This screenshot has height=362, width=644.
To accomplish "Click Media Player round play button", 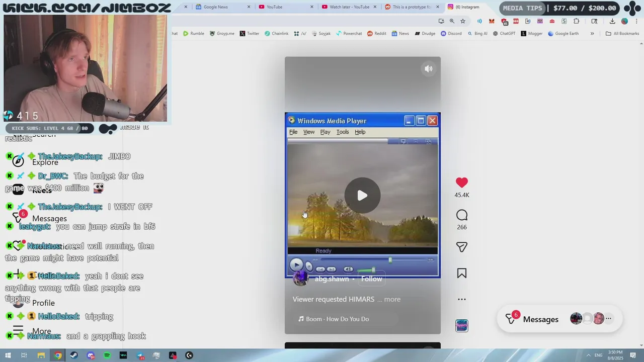I will coord(296,265).
